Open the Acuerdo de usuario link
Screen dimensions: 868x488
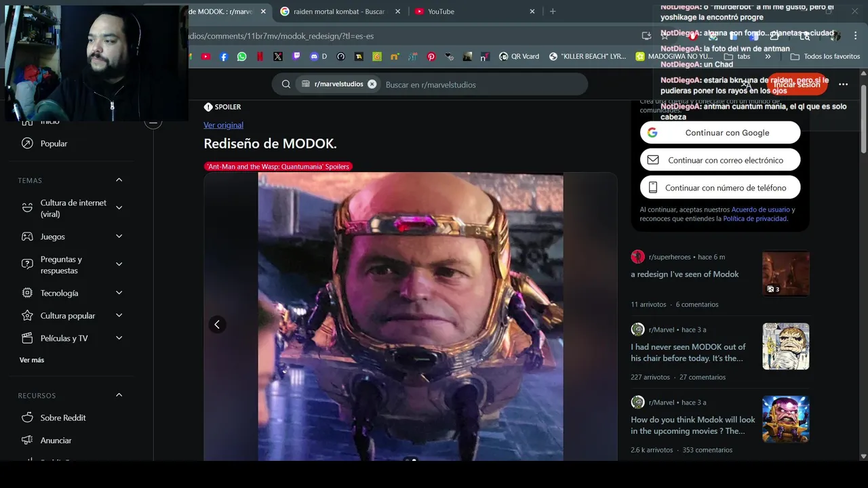click(x=760, y=210)
